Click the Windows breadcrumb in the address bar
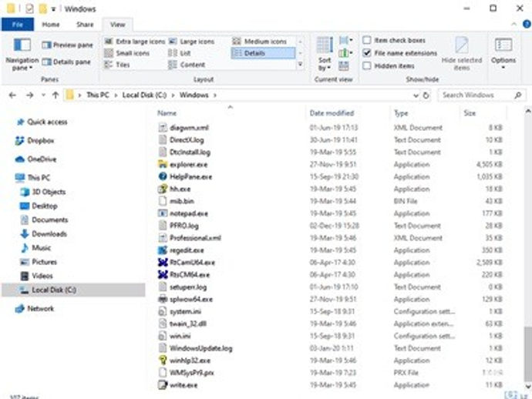The width and height of the screenshot is (532, 399). [x=194, y=95]
